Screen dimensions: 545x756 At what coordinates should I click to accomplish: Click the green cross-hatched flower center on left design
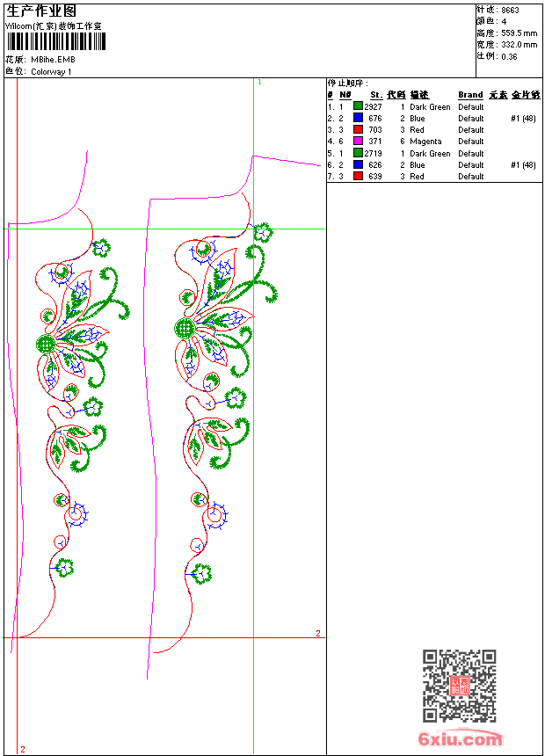tap(46, 344)
